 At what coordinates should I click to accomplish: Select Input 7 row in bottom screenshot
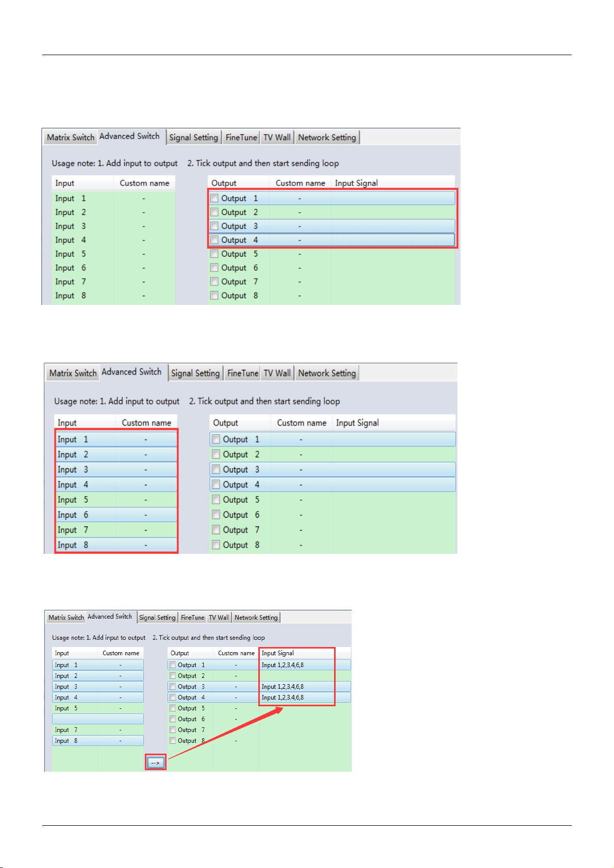(x=98, y=730)
